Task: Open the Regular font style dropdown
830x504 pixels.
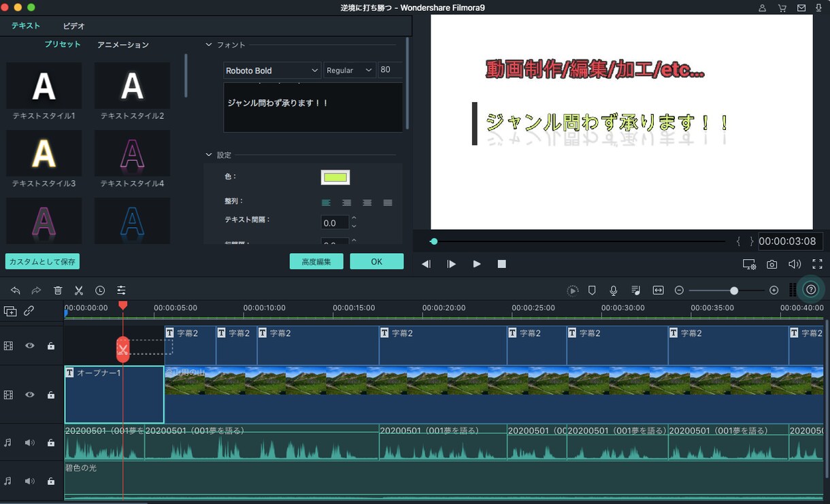Action: coord(350,70)
